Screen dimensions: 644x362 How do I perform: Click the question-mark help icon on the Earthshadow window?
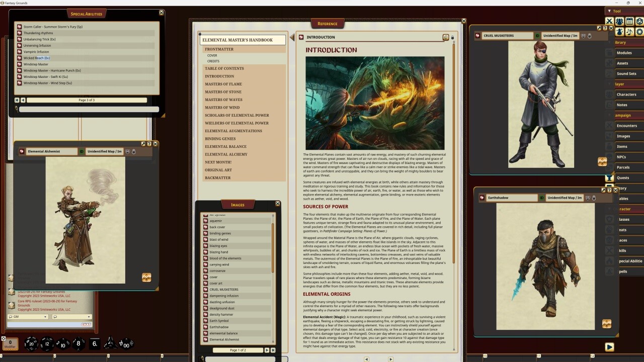click(609, 190)
